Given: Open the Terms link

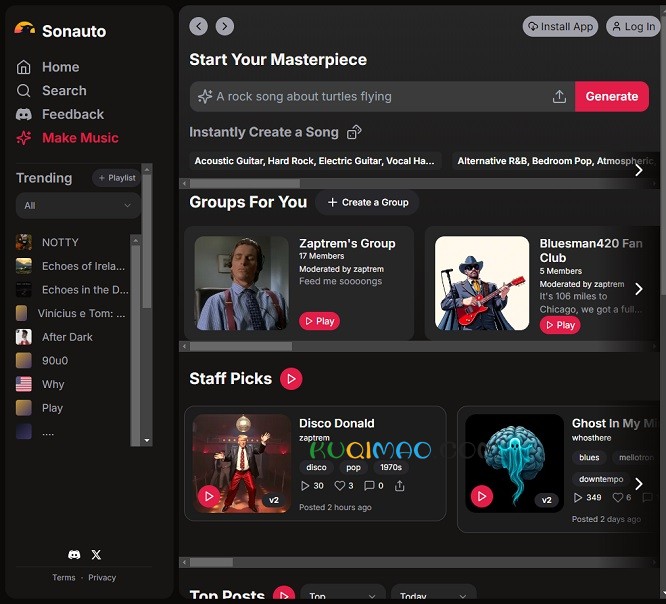Looking at the screenshot, I should pos(64,577).
